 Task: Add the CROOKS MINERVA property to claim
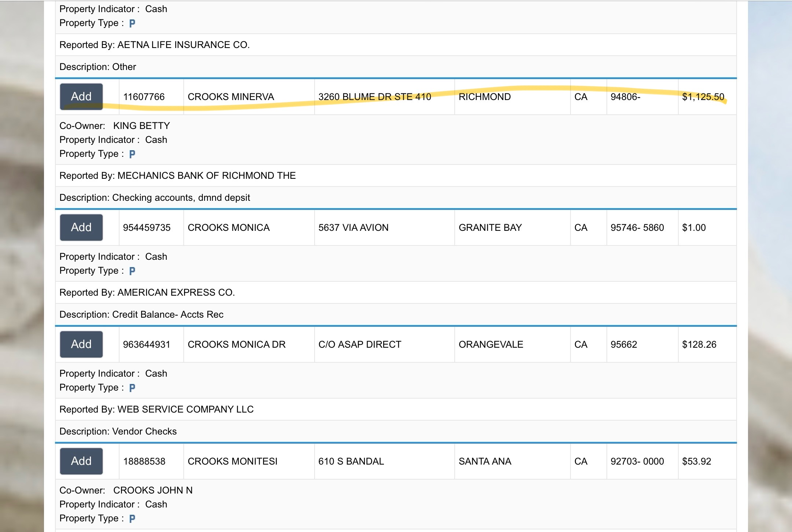(x=81, y=97)
